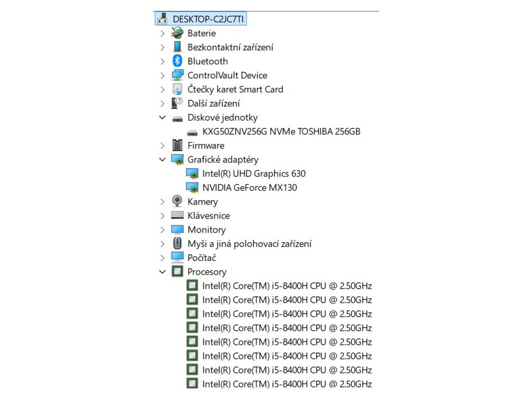Select the Procesory label
This screenshot has width=532, height=399.
(207, 272)
